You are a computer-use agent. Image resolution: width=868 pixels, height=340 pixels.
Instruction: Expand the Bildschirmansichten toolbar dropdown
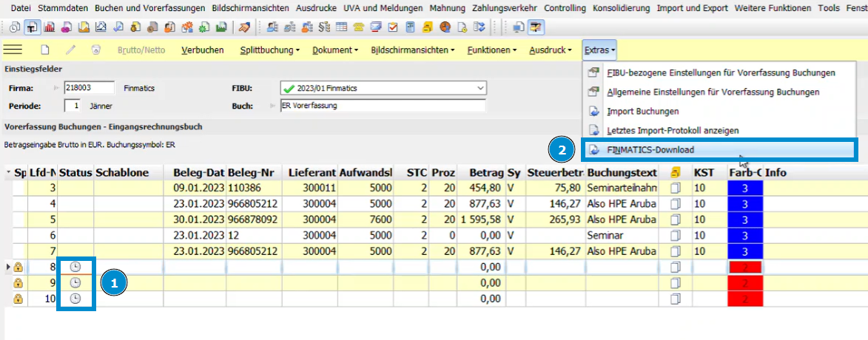click(x=414, y=50)
